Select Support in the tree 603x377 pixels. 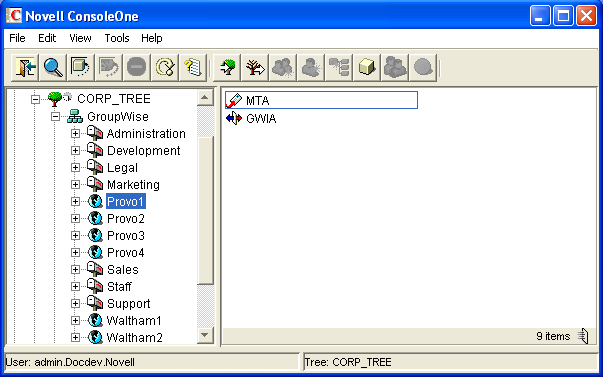(128, 304)
